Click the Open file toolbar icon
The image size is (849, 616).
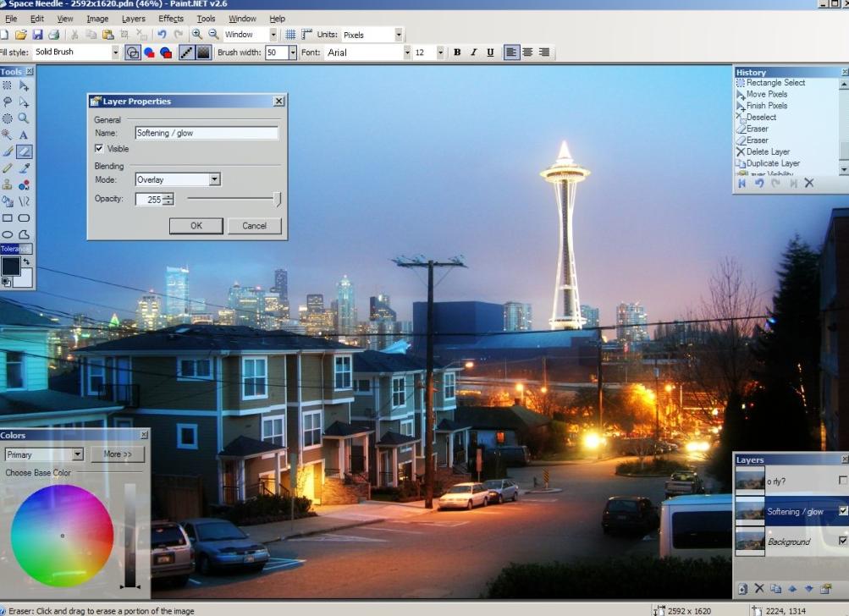[x=20, y=35]
